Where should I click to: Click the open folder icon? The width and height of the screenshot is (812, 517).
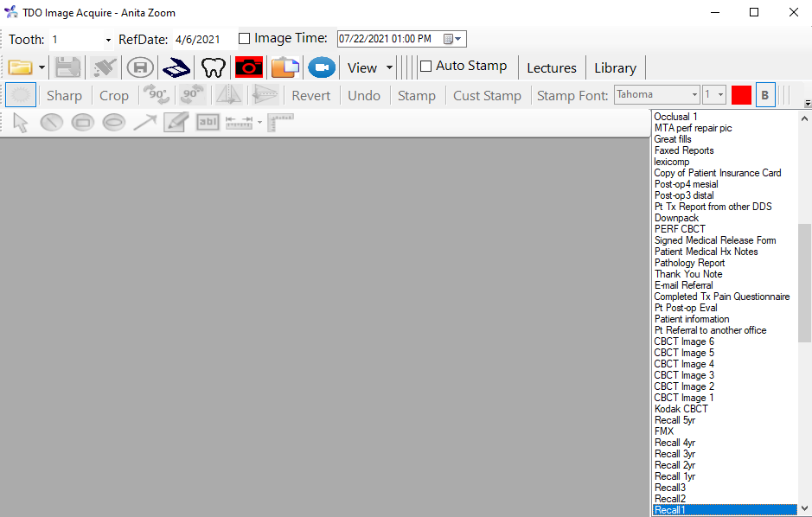click(20, 67)
